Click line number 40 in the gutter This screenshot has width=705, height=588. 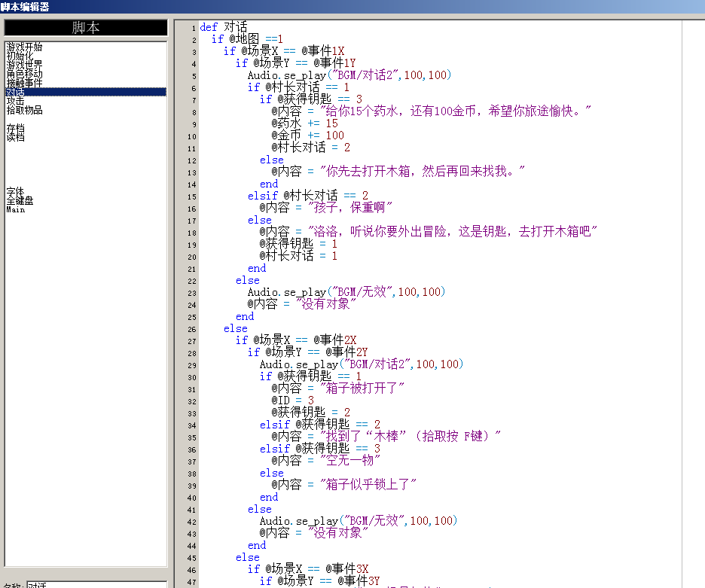click(192, 498)
